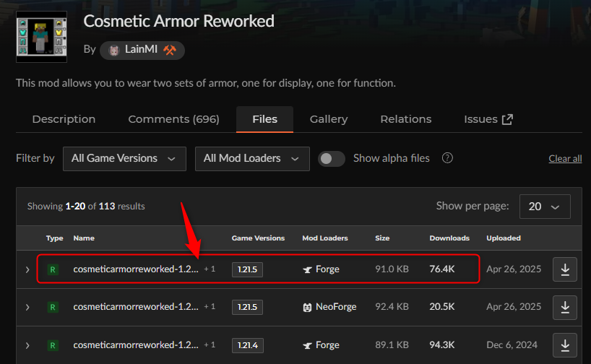The height and width of the screenshot is (364, 591).
Task: Open the Gallery tab
Action: coord(329,119)
